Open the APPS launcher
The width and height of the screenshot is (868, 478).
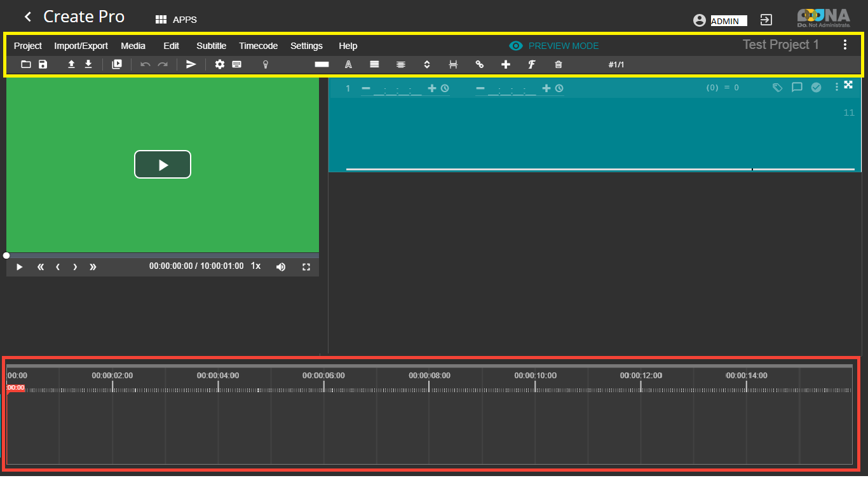[176, 20]
